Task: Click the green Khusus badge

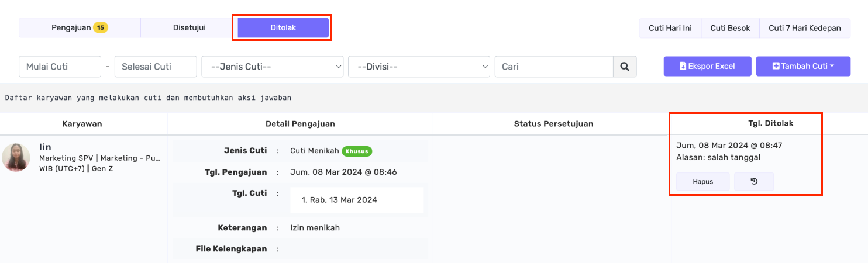Action: pos(357,151)
